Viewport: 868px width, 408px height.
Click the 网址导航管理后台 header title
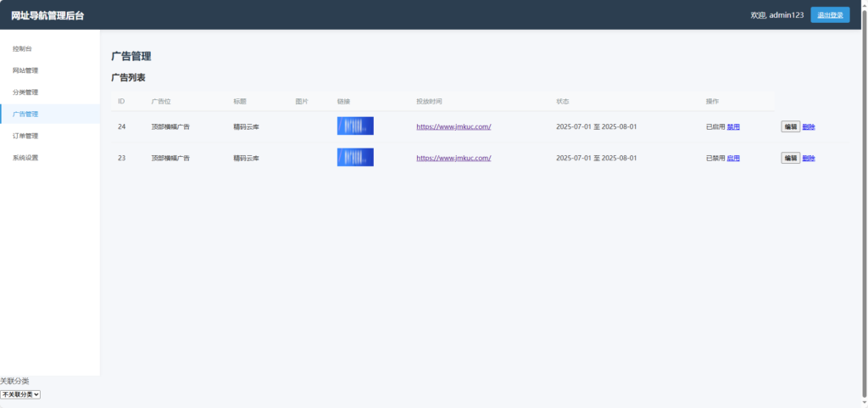pyautogui.click(x=47, y=15)
